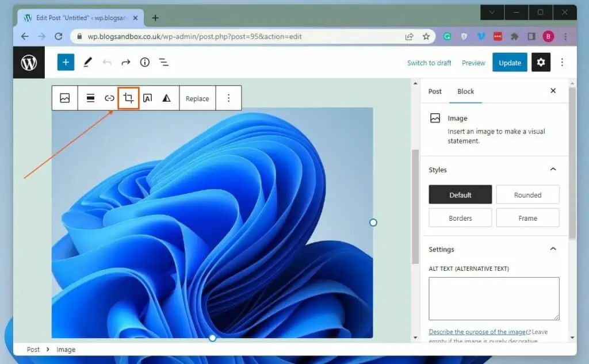The height and width of the screenshot is (364, 589).
Task: Open the Grammarly extension
Action: 447,36
